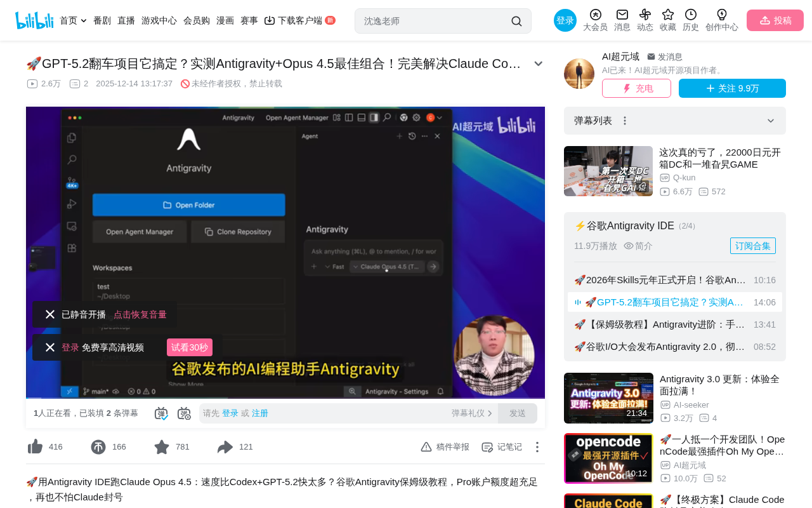Follow uploader with 关注 9.9万 button

pos(732,88)
